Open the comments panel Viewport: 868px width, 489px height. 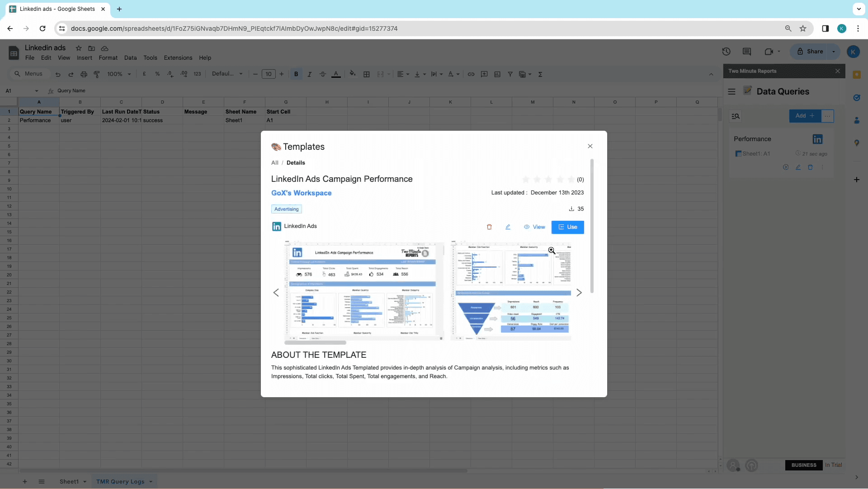(x=747, y=52)
